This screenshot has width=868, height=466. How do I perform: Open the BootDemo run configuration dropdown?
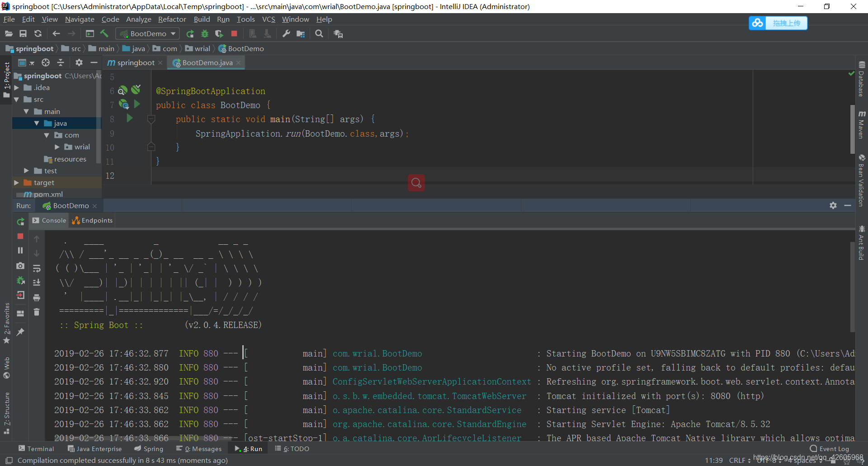147,34
